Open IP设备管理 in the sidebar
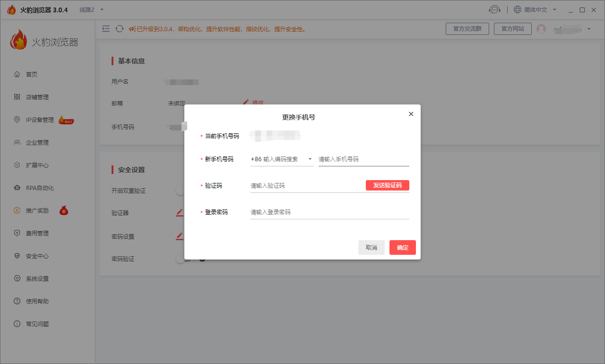605x364 pixels. tap(37, 120)
